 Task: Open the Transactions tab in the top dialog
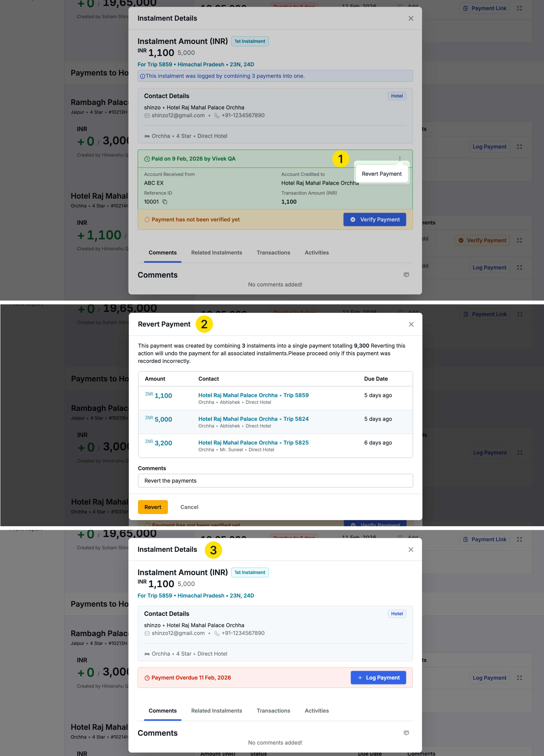click(x=273, y=253)
